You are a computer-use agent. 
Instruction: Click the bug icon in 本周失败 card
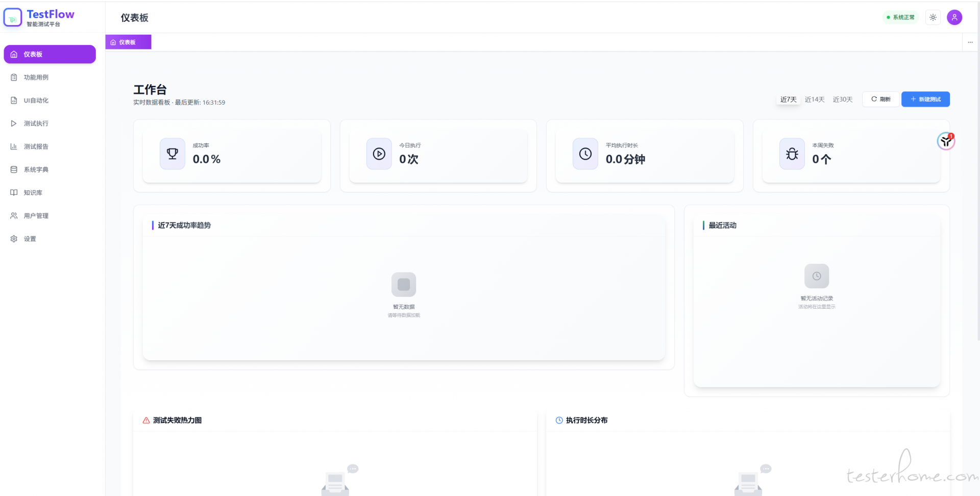(792, 154)
